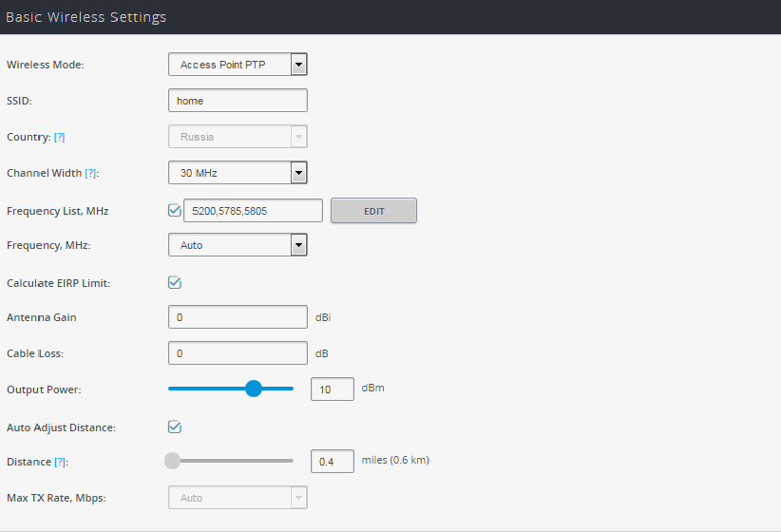Click the Output Power dBm value box
The image size is (781, 532).
pyautogui.click(x=333, y=389)
